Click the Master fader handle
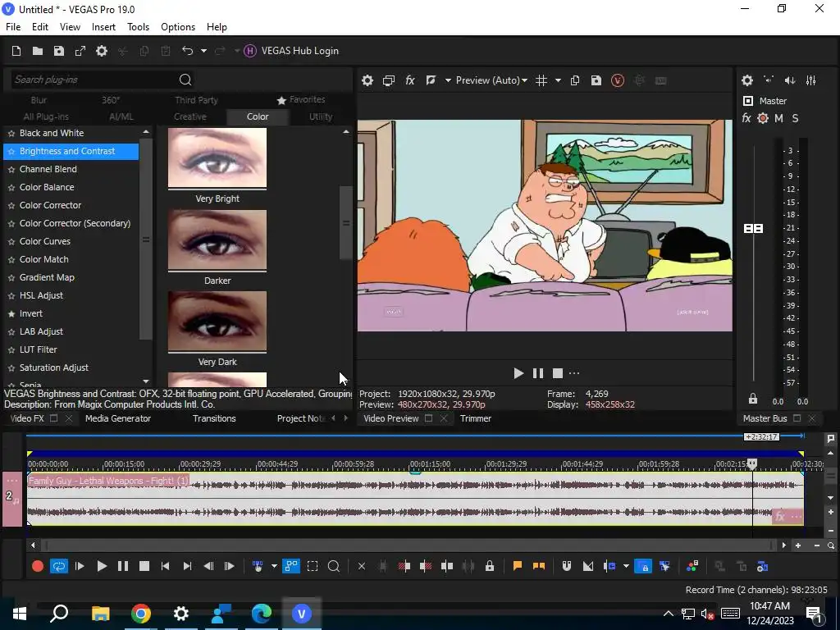 coord(753,229)
